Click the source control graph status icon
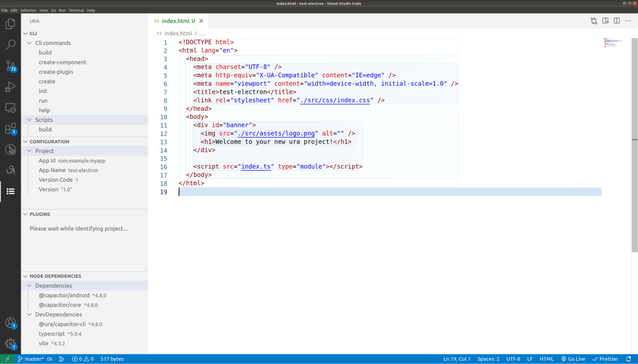638x364 pixels. 61,359
